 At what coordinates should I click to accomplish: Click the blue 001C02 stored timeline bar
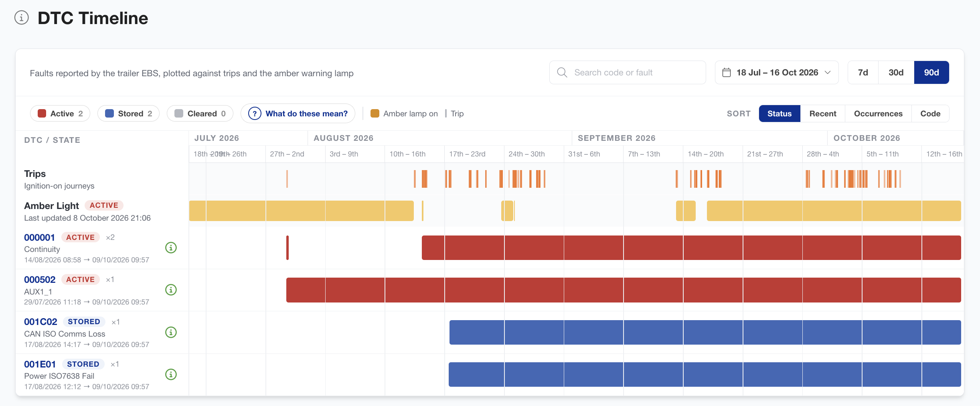tap(705, 332)
